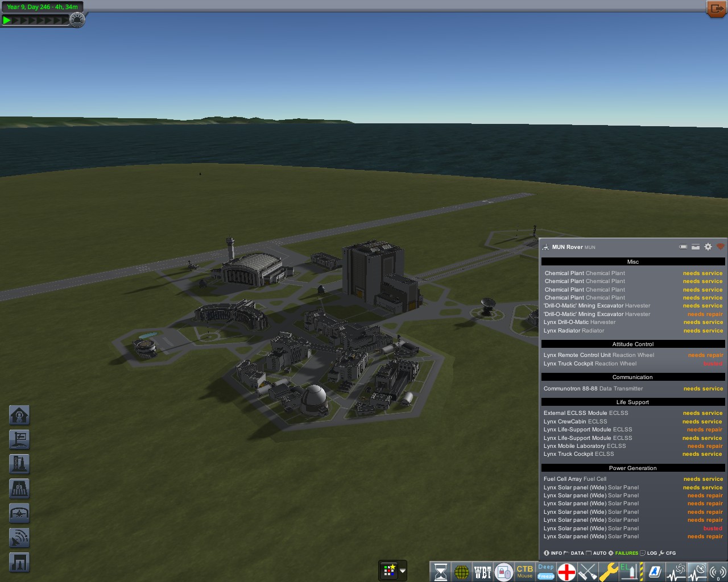Viewport: 728px width, 582px height.
Task: Open the Deep Freeze toolbar button
Action: click(546, 572)
